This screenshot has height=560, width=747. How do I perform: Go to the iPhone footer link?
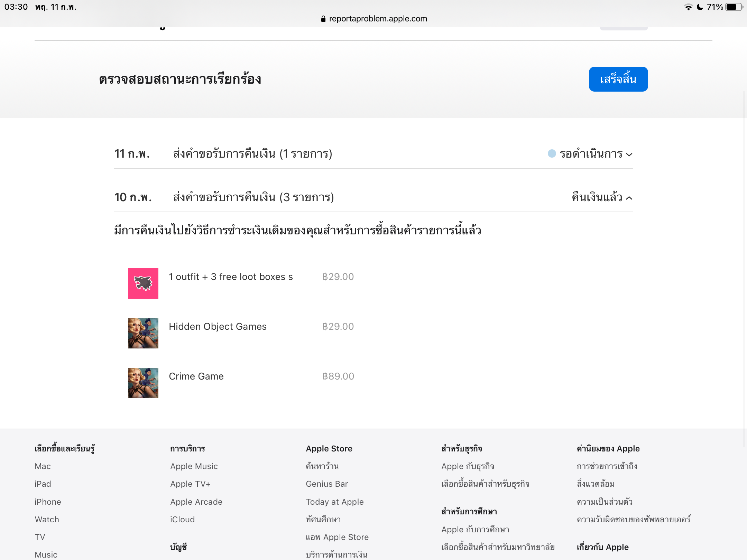tap(48, 502)
